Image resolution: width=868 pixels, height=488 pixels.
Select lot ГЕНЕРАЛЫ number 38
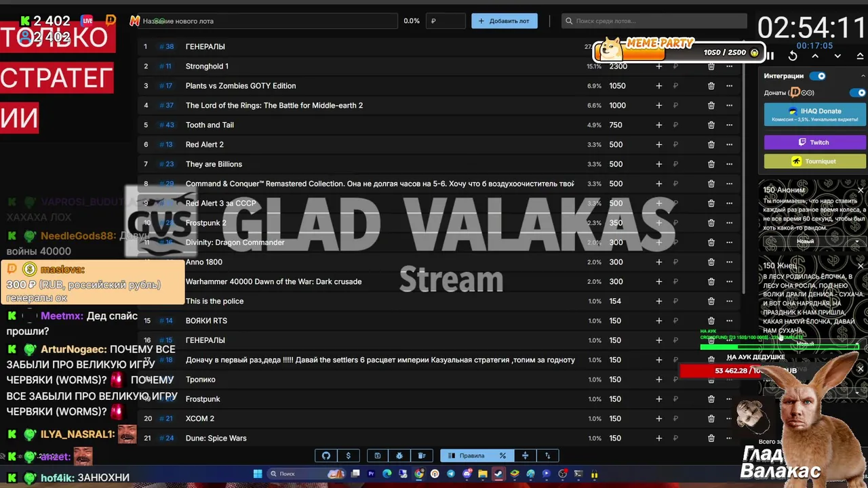(x=205, y=47)
